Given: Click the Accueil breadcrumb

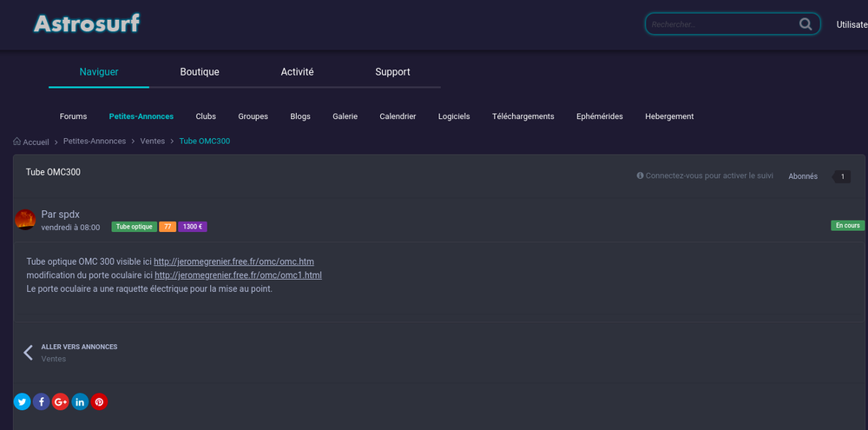Looking at the screenshot, I should 36,142.
